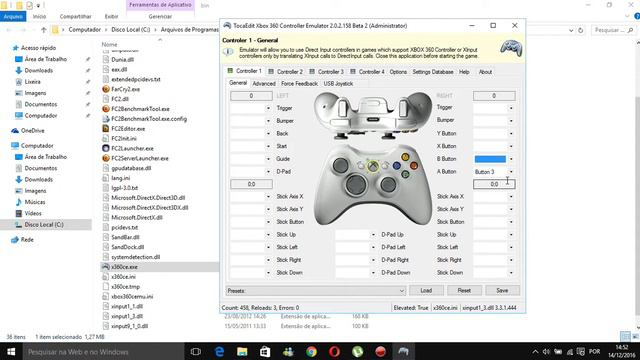This screenshot has width=640, height=360.
Task: Open the Y Button mapping dropdown
Action: [x=511, y=134]
